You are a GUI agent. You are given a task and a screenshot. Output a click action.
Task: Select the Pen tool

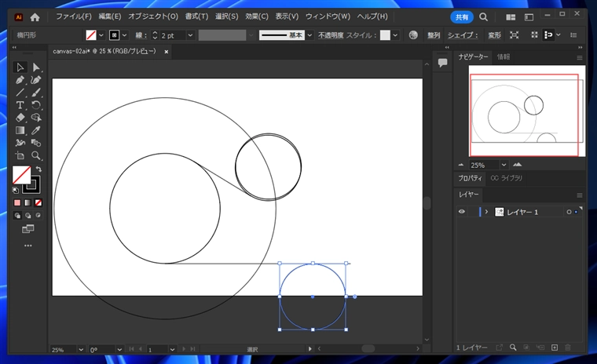[x=20, y=80]
